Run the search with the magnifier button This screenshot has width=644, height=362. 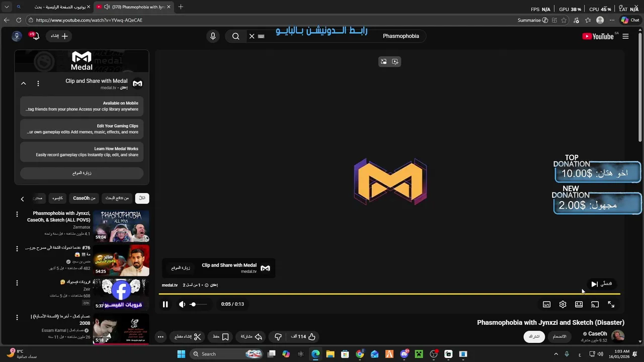tap(235, 36)
